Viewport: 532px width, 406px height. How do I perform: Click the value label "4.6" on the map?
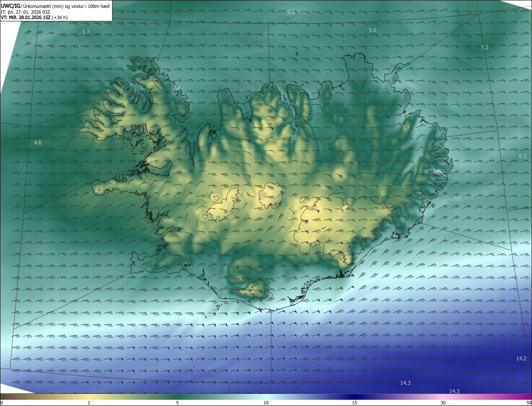(x=38, y=142)
